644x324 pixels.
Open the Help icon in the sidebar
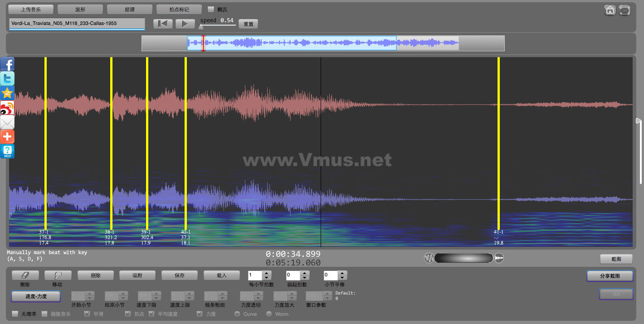pos(7,151)
